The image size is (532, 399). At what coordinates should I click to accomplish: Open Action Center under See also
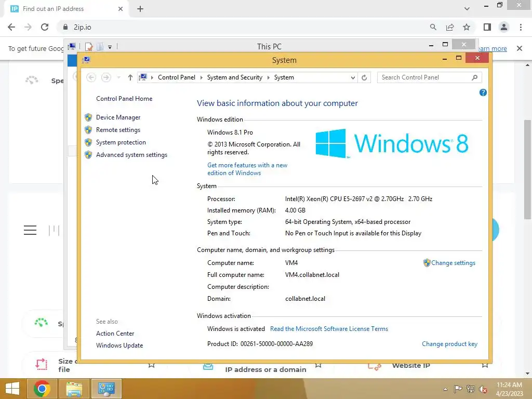tap(115, 334)
